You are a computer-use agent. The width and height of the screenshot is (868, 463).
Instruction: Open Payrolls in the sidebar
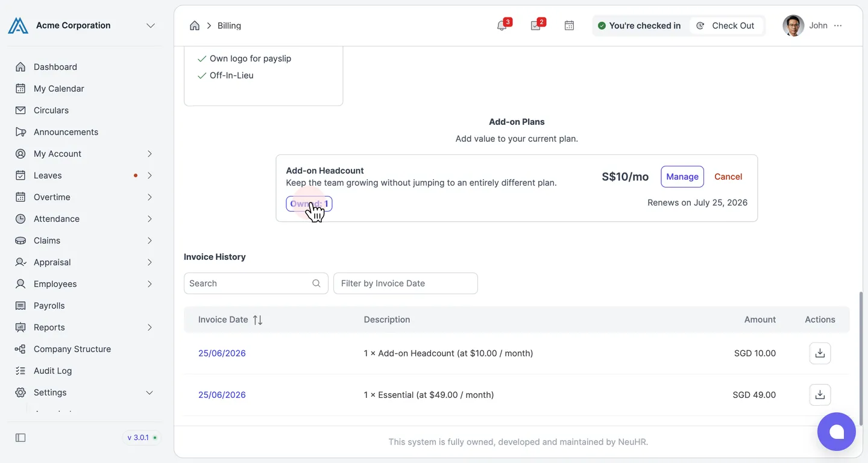coord(49,306)
